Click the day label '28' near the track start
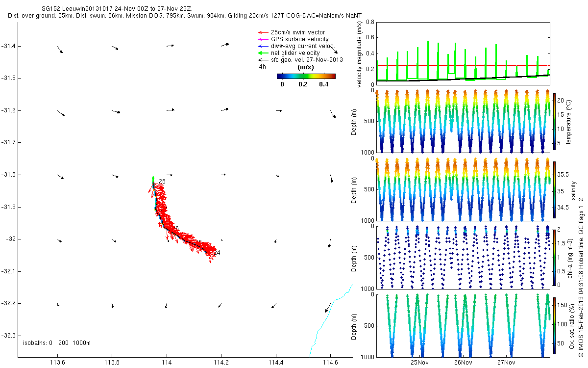The image size is (588, 368). click(162, 182)
